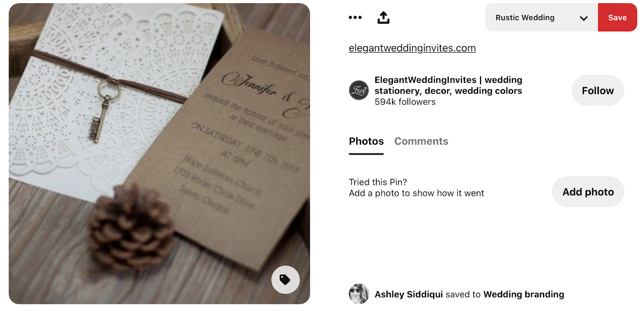
Task: Click the Add photo button
Action: (588, 192)
